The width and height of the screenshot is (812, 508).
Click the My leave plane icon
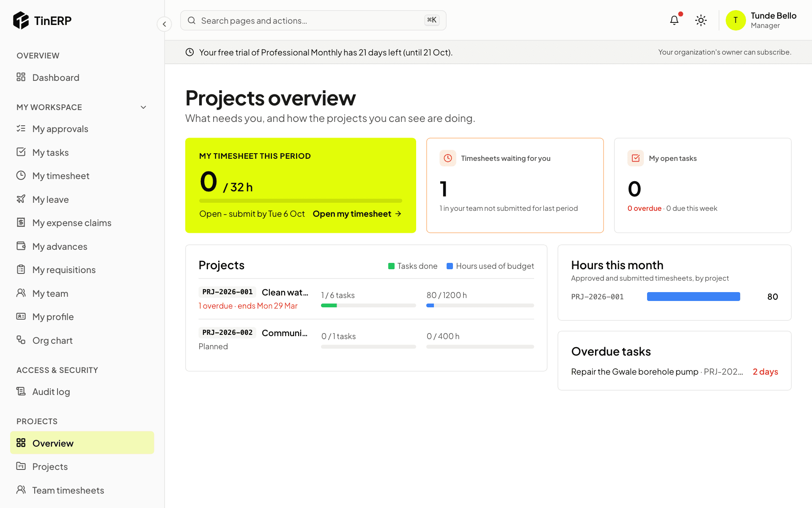[x=21, y=199]
